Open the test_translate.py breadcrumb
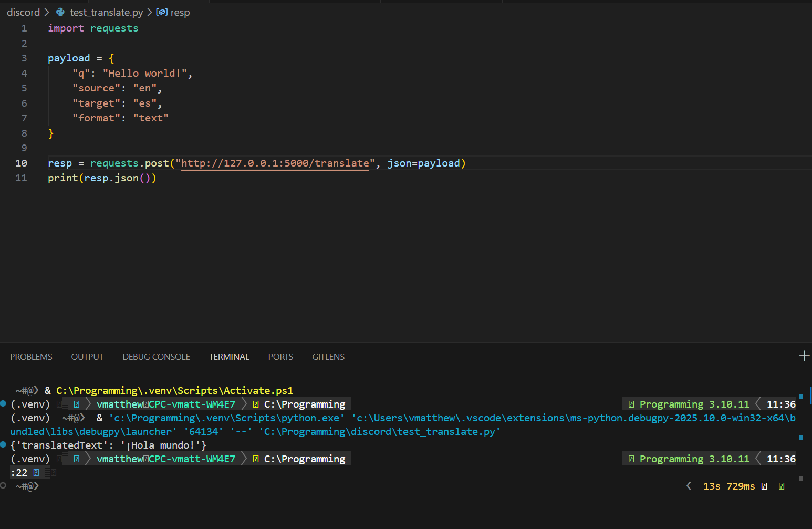812x529 pixels. (106, 12)
